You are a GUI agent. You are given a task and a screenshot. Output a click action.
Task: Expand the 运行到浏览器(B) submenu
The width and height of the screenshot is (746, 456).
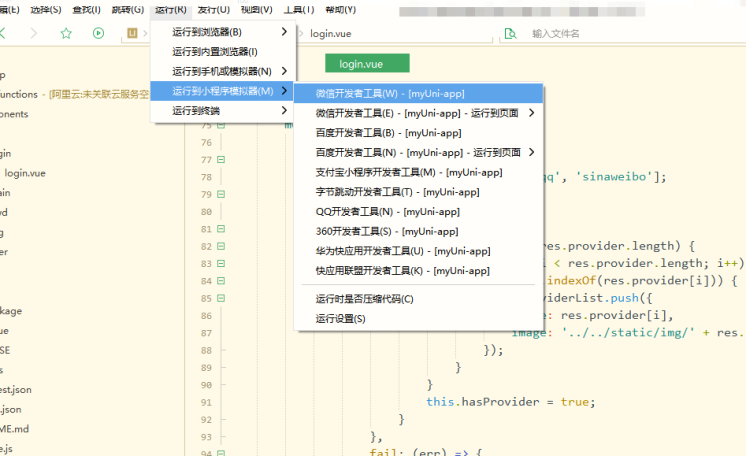[222, 32]
